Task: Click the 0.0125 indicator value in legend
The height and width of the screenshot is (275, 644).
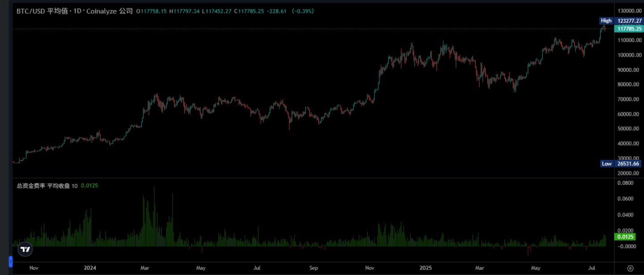Action: (89, 185)
